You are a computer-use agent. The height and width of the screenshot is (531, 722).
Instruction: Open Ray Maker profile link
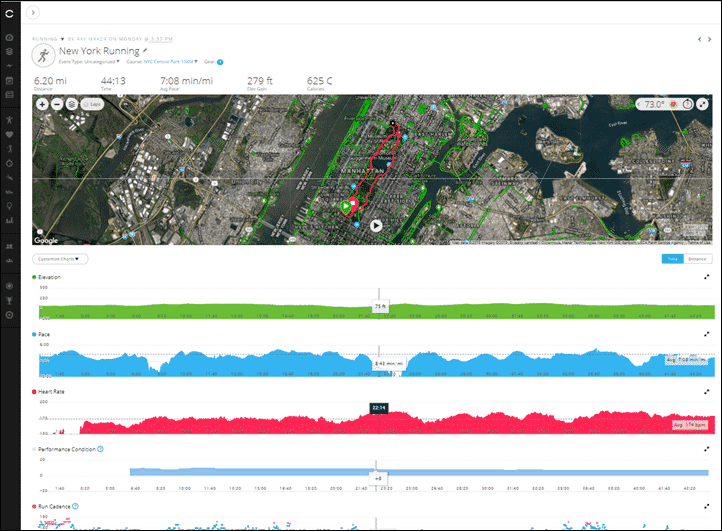click(x=92, y=39)
